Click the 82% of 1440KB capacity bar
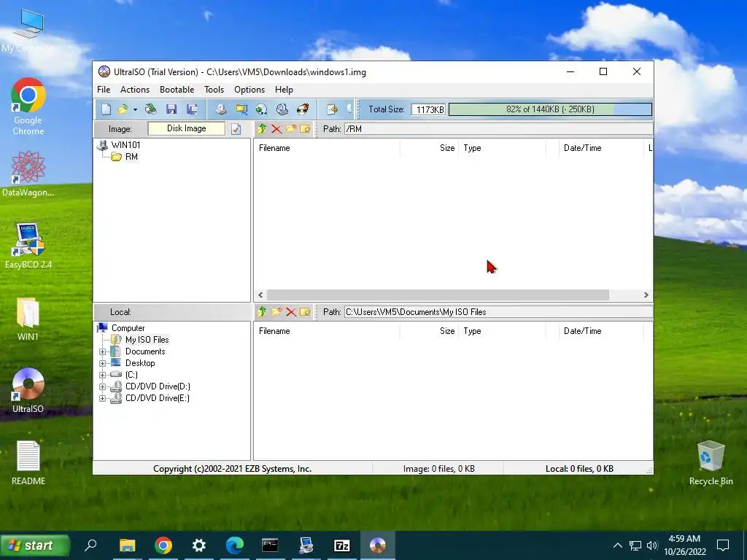Screen dimensions: 747x560 click(x=550, y=109)
